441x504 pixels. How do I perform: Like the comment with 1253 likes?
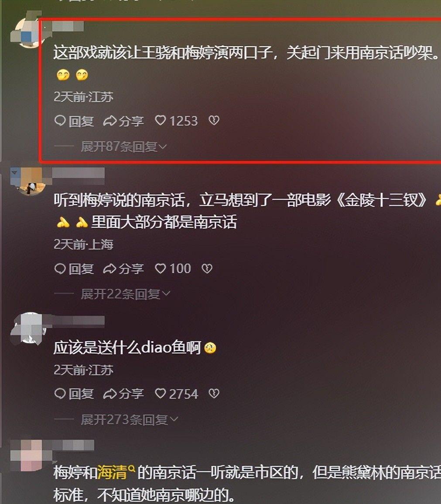(x=176, y=121)
